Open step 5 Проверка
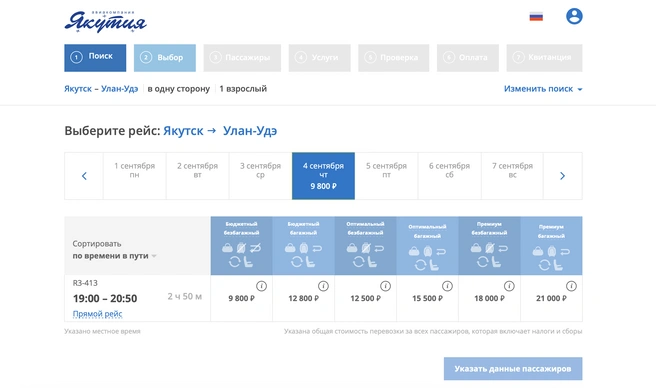The image size is (656, 388). point(394,58)
